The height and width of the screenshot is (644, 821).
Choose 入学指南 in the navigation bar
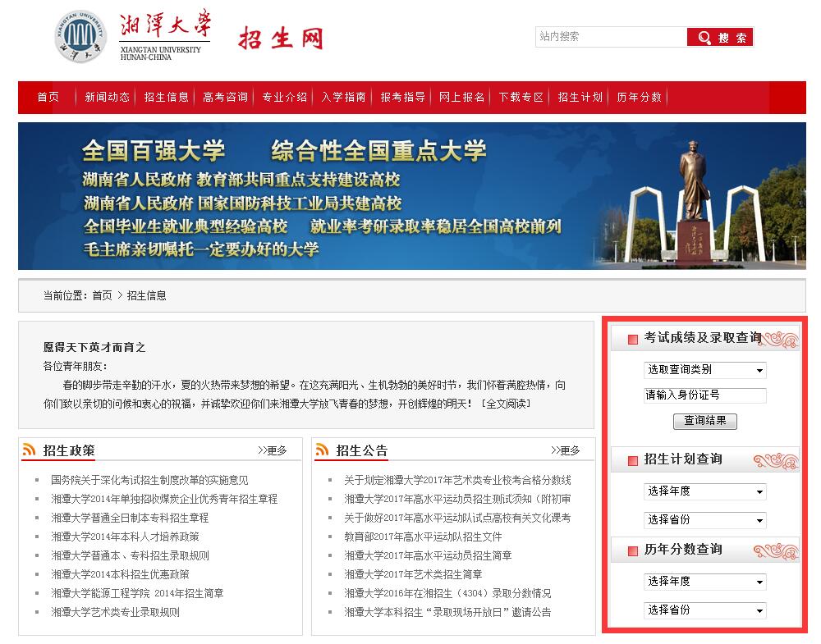(343, 97)
